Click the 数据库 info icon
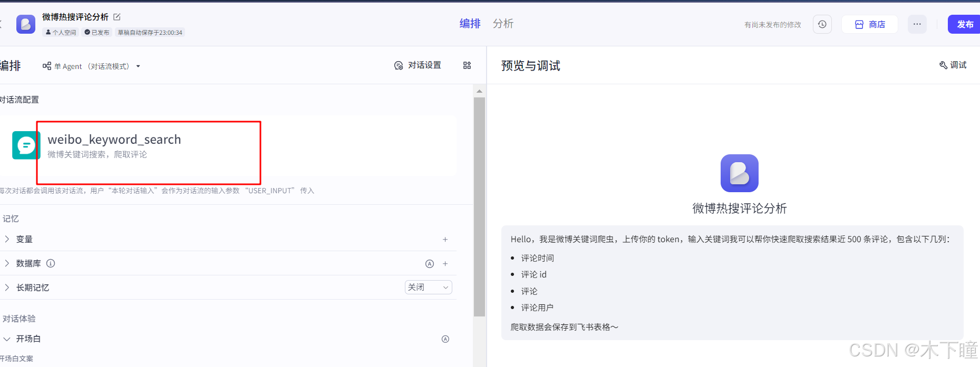Image resolution: width=980 pixels, height=367 pixels. tap(51, 263)
